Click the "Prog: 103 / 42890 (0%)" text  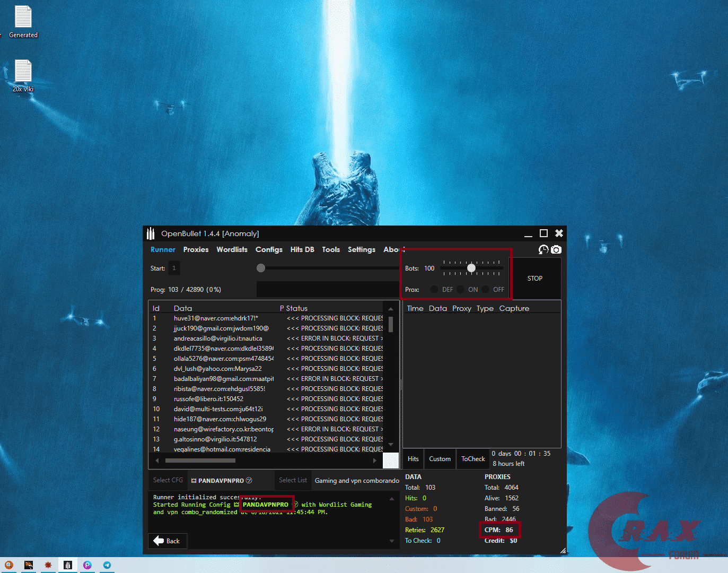pos(186,290)
